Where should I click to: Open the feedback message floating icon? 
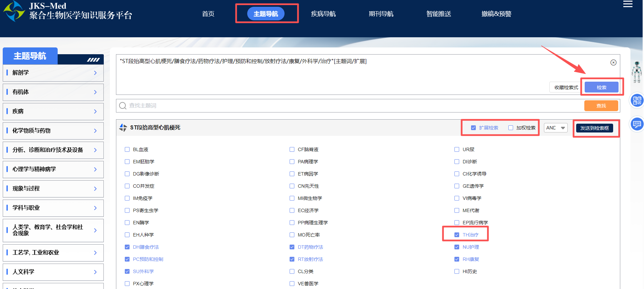point(637,124)
